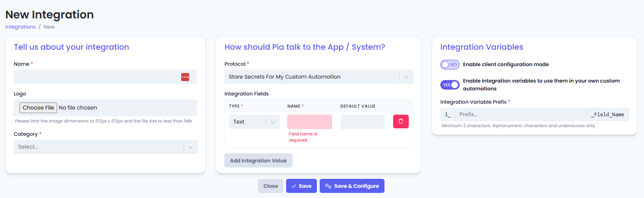Delete the integration field with trash icon

[401, 121]
